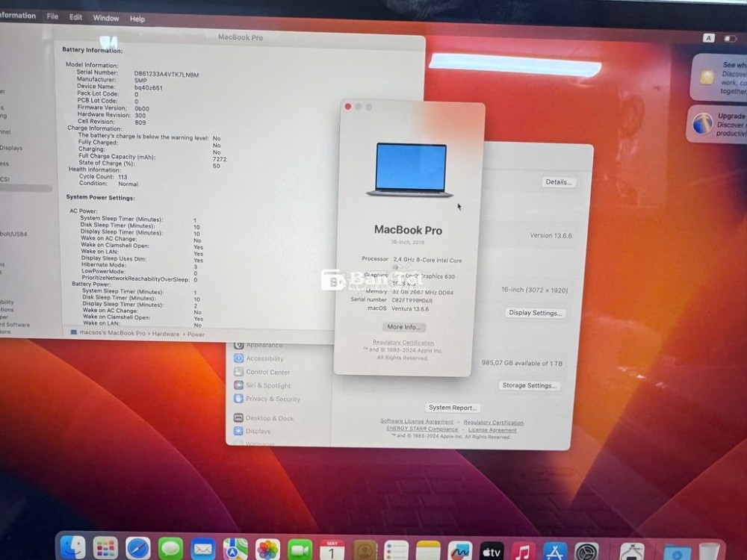Click 'Version 13.6.6' in Settings window

click(x=551, y=235)
